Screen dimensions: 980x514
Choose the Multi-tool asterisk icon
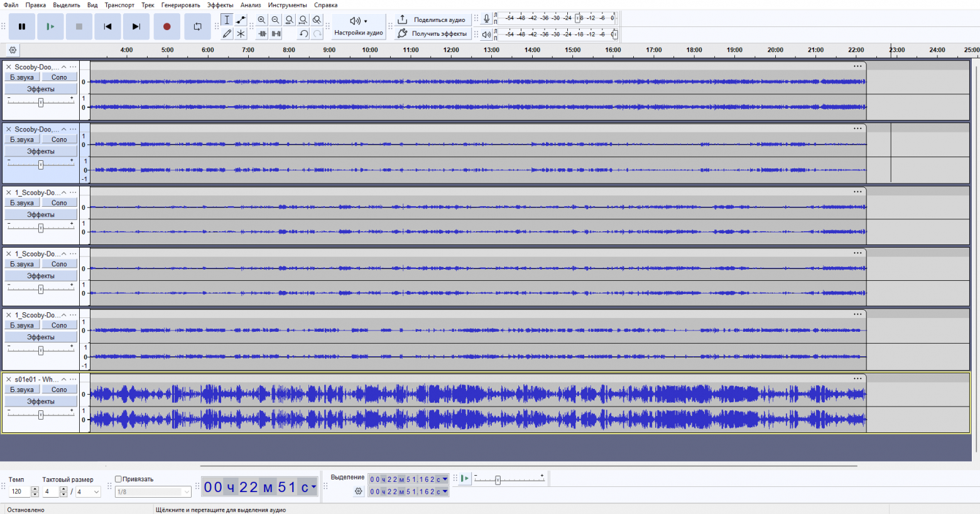[x=241, y=34]
